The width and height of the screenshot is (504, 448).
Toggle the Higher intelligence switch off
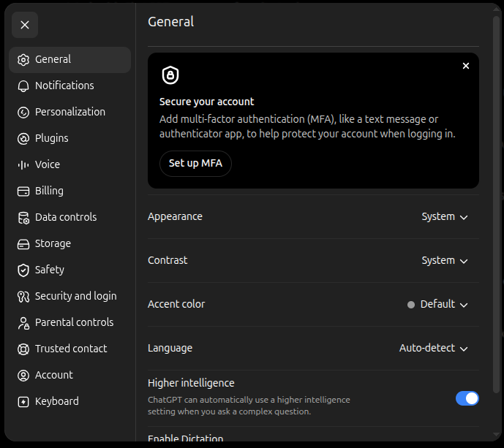pos(467,398)
